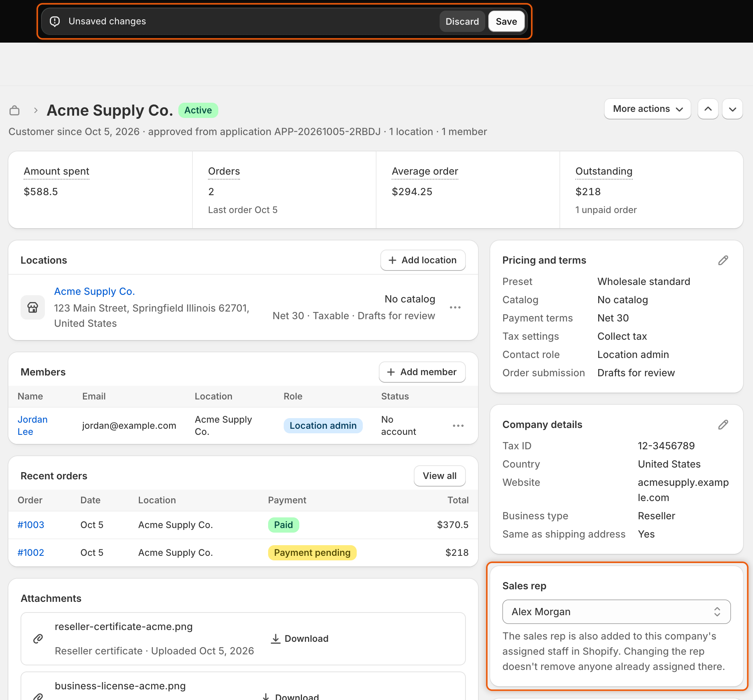The width and height of the screenshot is (753, 700).
Task: Click Add member button
Action: click(422, 372)
